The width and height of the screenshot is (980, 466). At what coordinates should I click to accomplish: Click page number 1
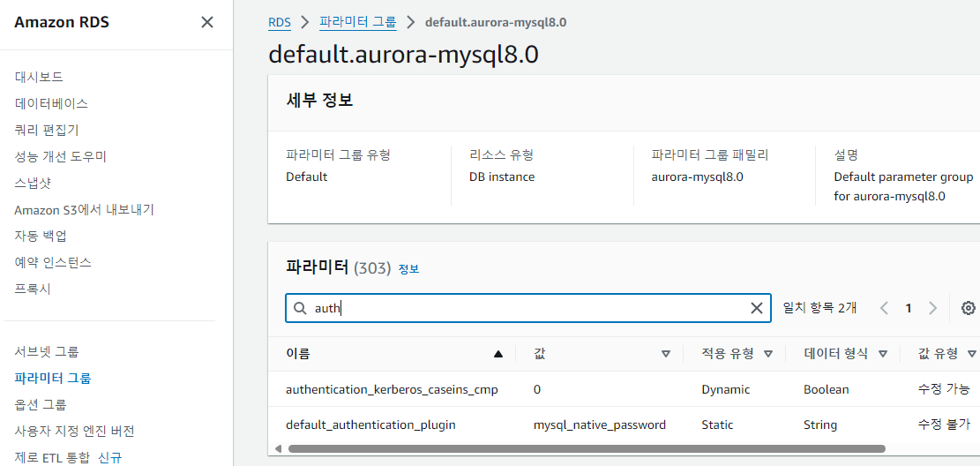[909, 308]
